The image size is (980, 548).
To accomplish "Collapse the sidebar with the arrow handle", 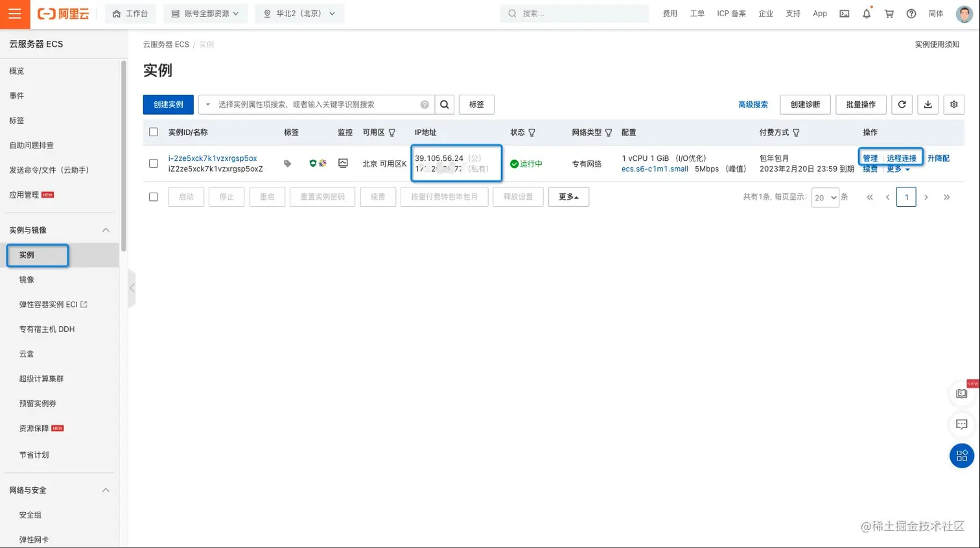I will point(132,287).
